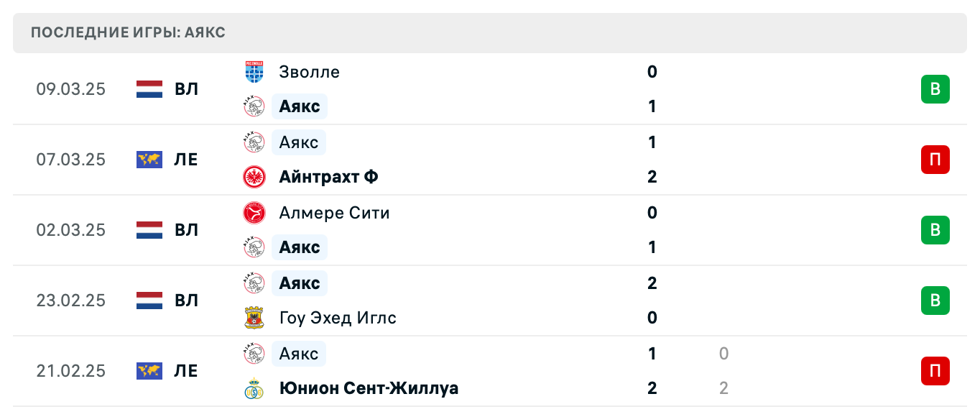Open Юнион Сент-Жиллуа team link
Image resolution: width=980 pixels, height=417 pixels.
369,388
